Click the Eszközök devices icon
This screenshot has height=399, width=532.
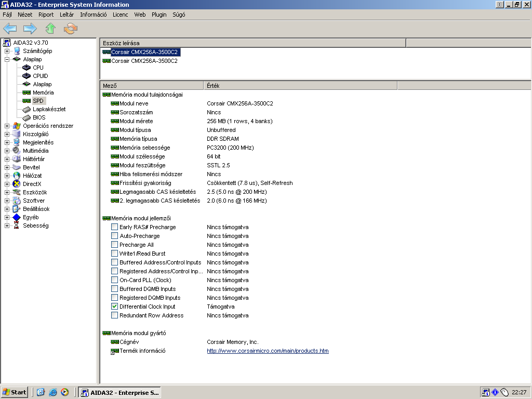pos(17,192)
